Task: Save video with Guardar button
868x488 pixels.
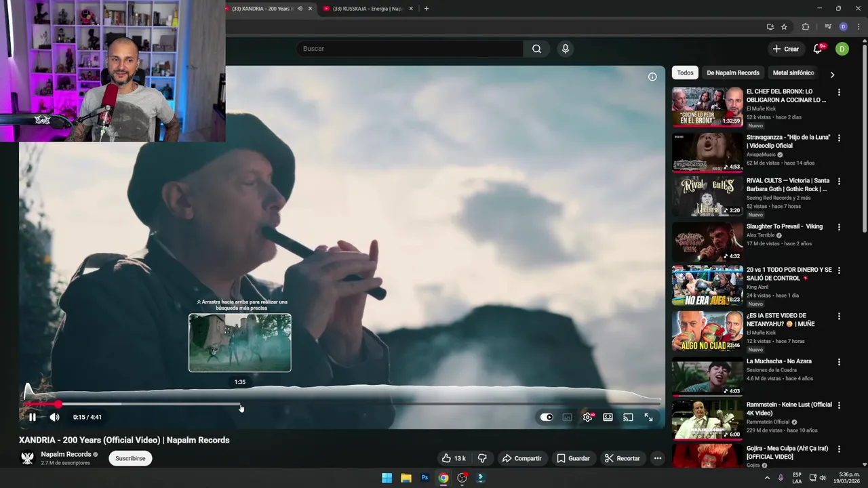Action: tap(573, 458)
